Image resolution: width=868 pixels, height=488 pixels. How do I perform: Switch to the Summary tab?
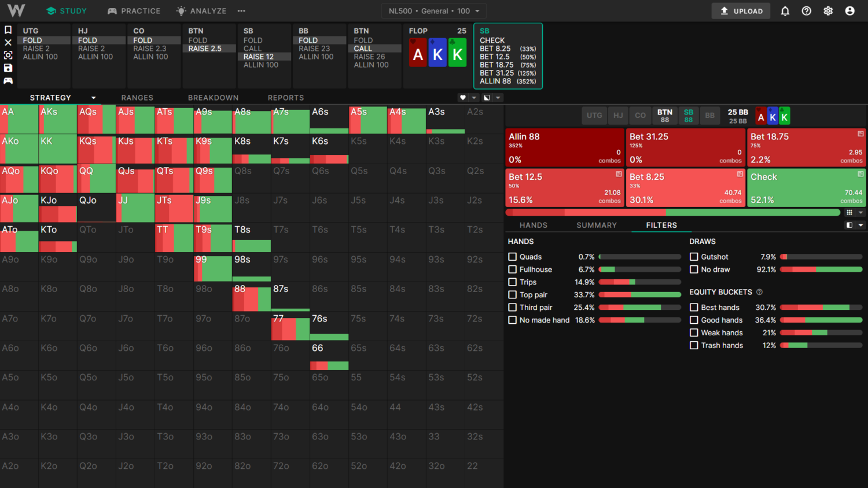(596, 225)
